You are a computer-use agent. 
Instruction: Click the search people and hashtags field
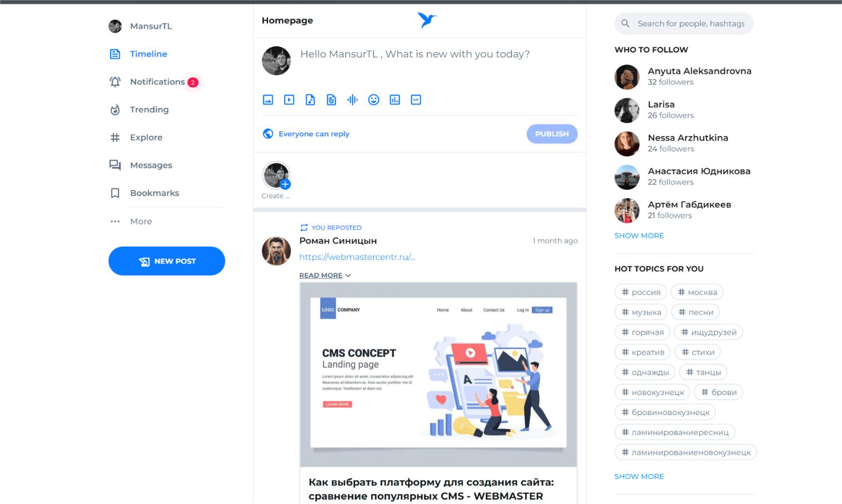click(684, 23)
